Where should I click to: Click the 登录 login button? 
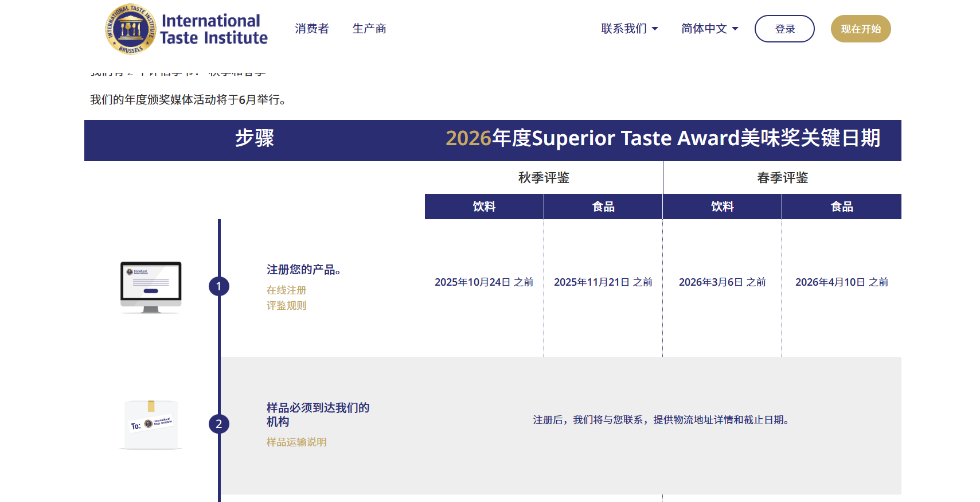click(784, 28)
